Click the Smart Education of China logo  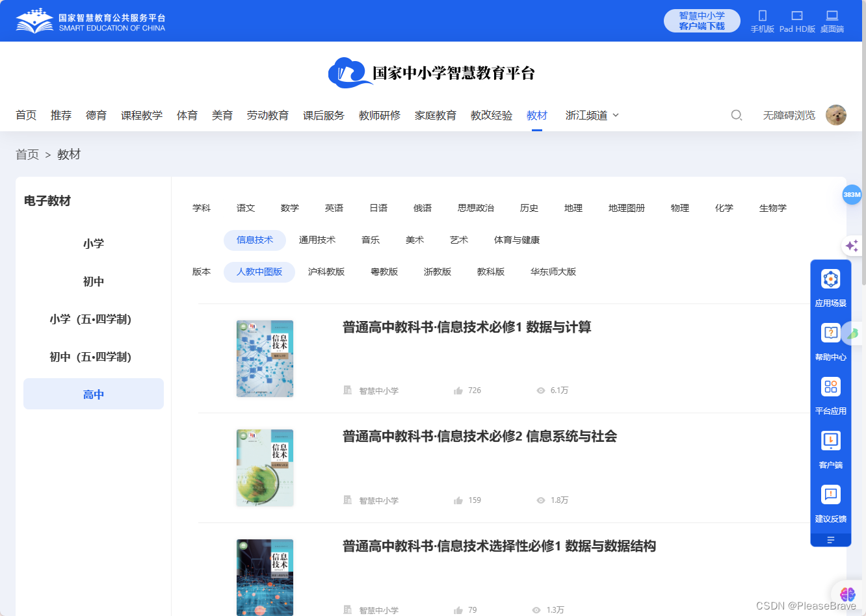click(x=90, y=21)
